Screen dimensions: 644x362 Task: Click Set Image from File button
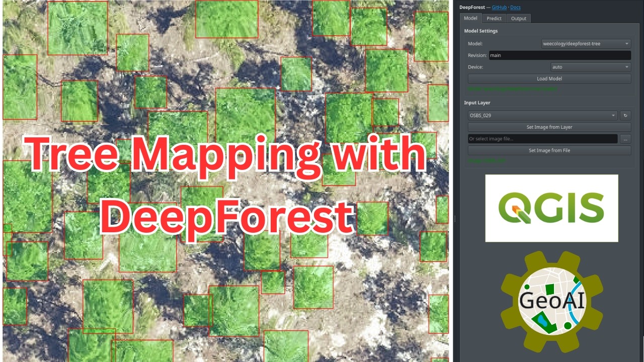point(549,150)
